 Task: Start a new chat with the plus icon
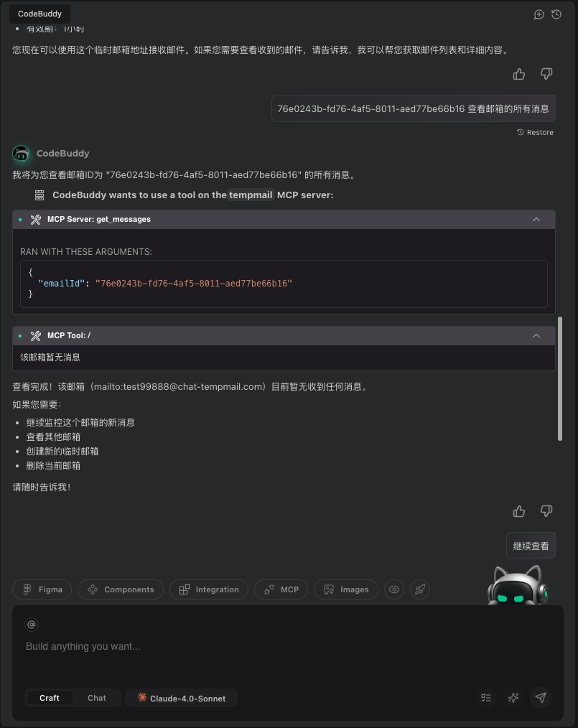[x=539, y=14]
